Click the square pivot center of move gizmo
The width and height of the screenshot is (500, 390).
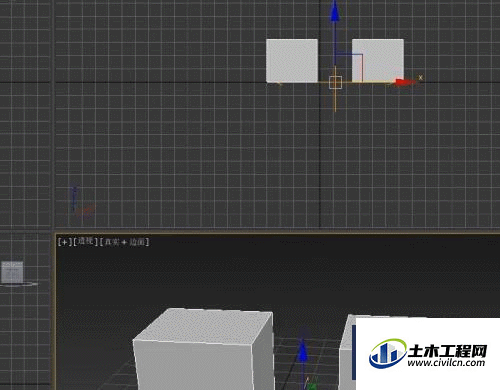click(x=335, y=82)
